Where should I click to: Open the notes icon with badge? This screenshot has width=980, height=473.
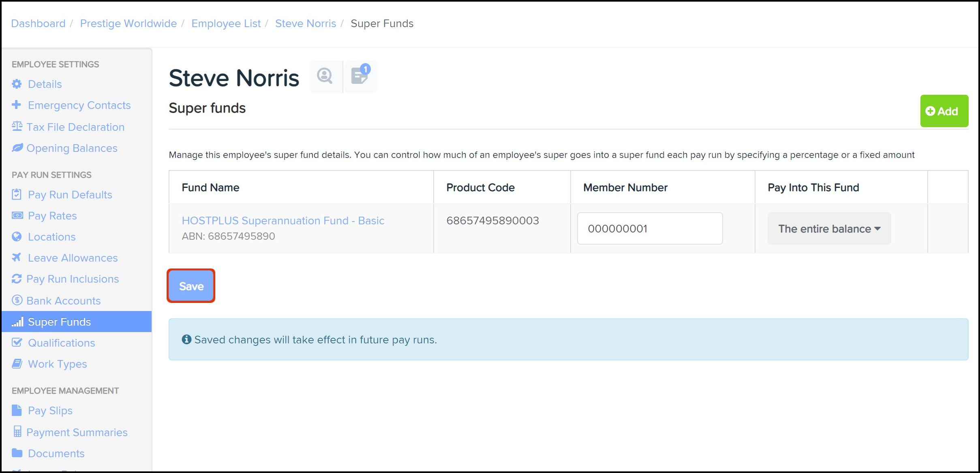coord(360,76)
